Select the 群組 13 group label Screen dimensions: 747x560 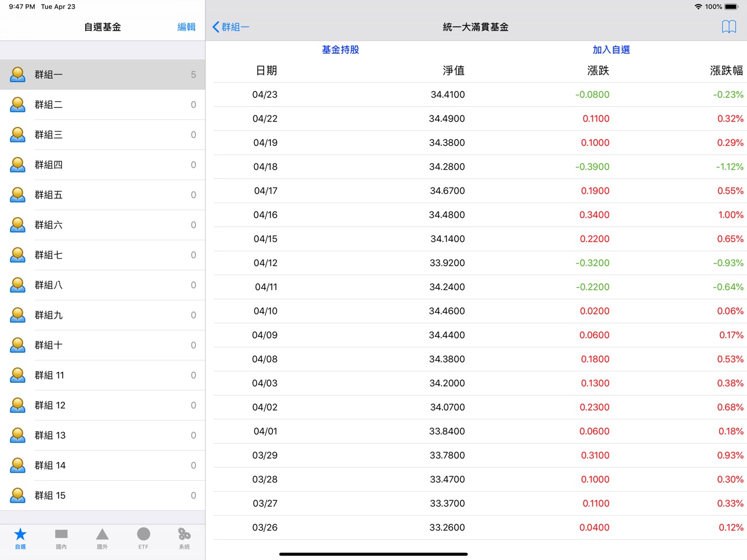pos(50,436)
